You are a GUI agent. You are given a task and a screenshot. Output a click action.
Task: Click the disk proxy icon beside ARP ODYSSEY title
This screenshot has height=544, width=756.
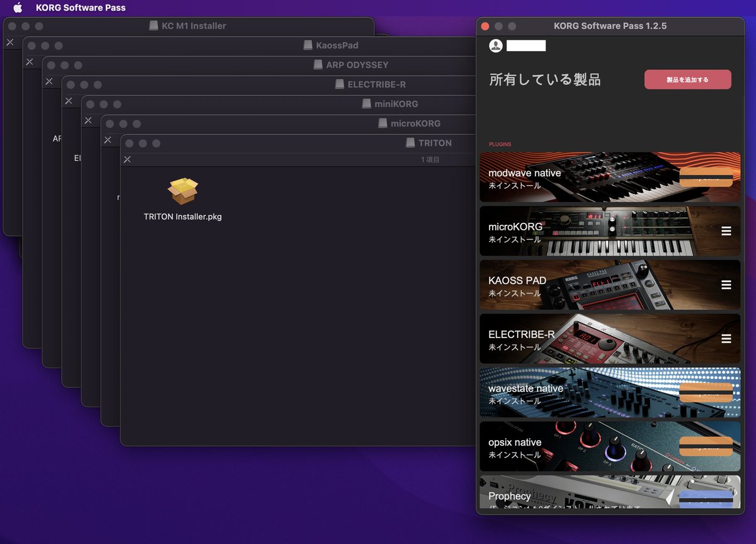pyautogui.click(x=318, y=65)
